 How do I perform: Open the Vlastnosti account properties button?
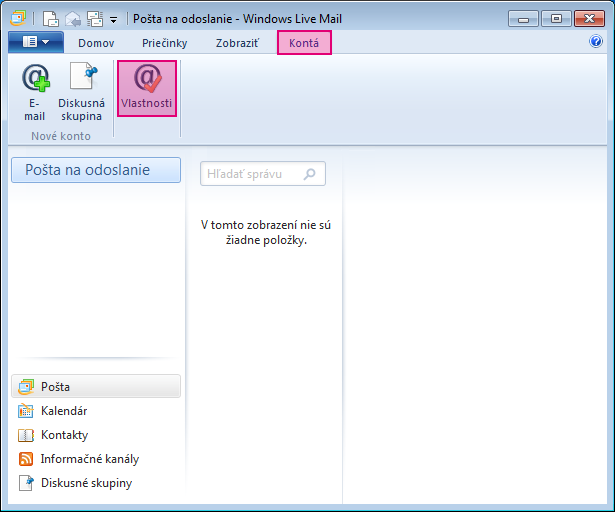(x=147, y=88)
